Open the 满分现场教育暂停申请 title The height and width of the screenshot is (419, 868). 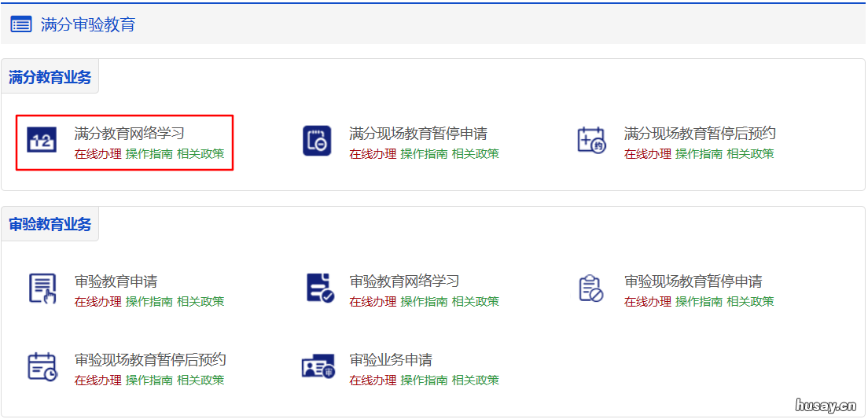point(418,134)
